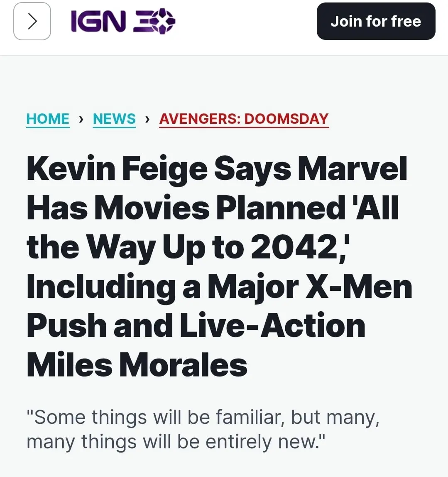448x477 pixels.
Task: Click 'Including a Major' in the headline
Action: coord(163,288)
